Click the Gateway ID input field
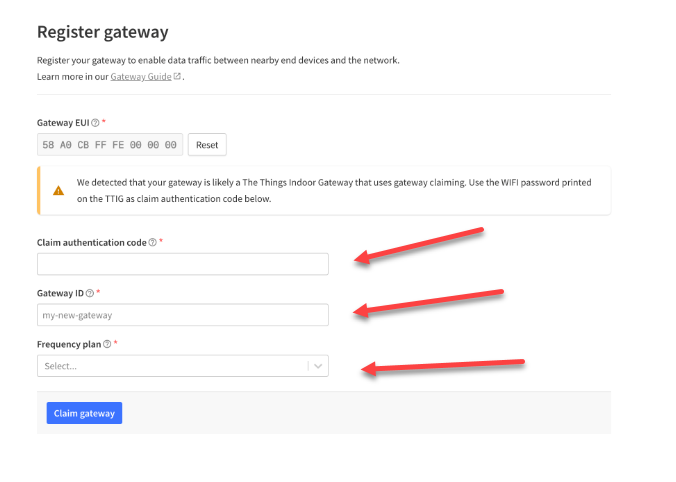The height and width of the screenshot is (482, 676). [182, 315]
